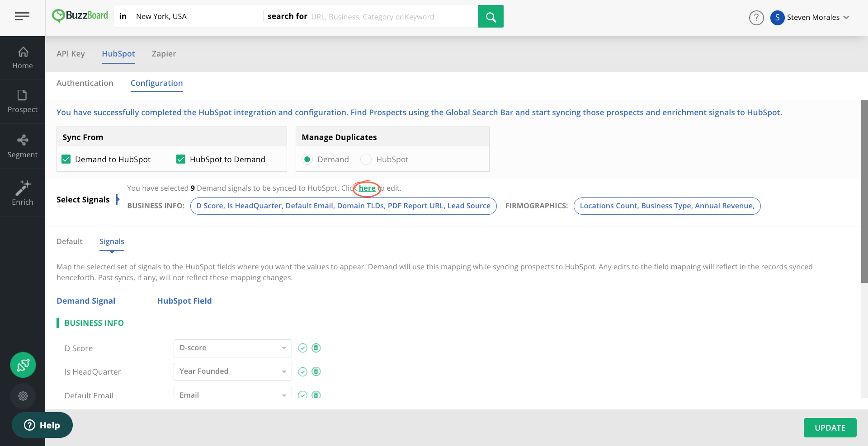Screen dimensions: 868x446
Task: Toggle Demand to HubSpot checkbox
Action: pos(66,159)
